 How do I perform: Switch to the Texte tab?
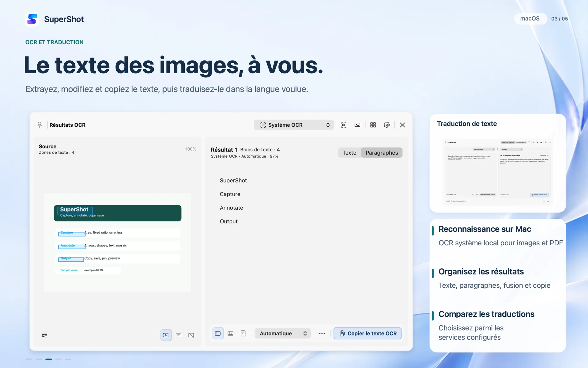coord(349,153)
